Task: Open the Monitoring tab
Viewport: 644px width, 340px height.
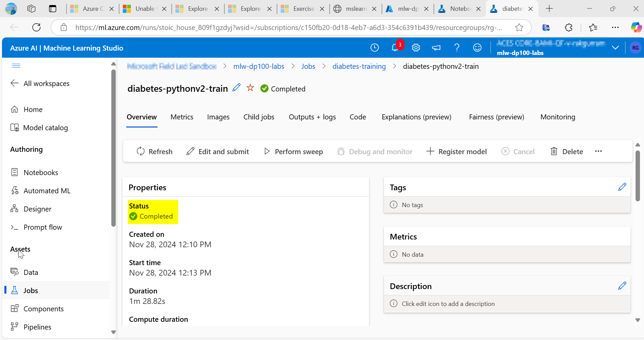Action: [558, 117]
